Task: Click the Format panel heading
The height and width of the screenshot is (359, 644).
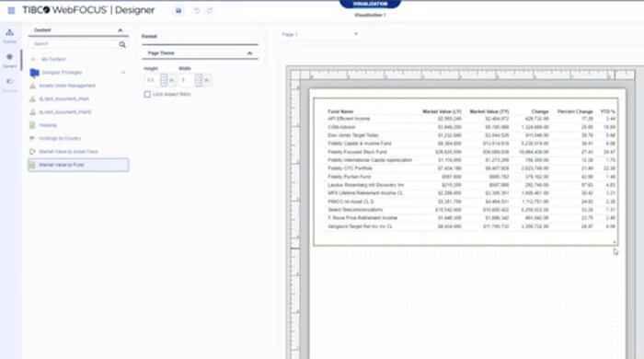Action: pos(149,37)
